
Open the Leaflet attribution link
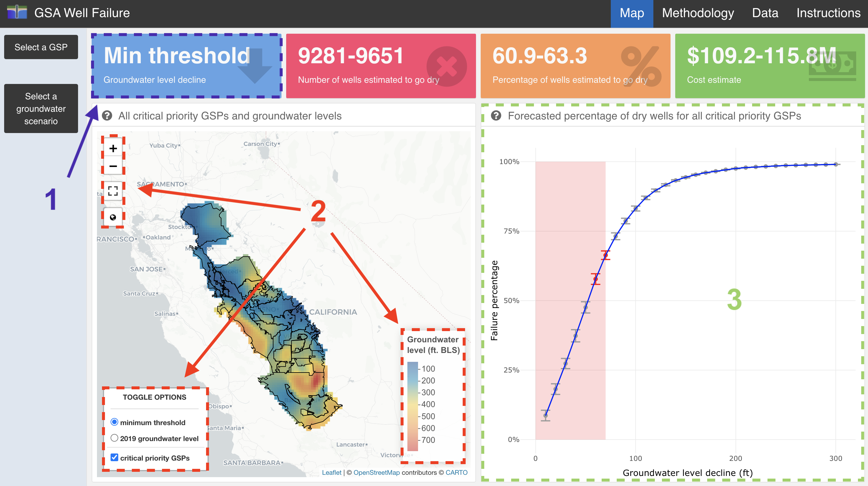(331, 472)
